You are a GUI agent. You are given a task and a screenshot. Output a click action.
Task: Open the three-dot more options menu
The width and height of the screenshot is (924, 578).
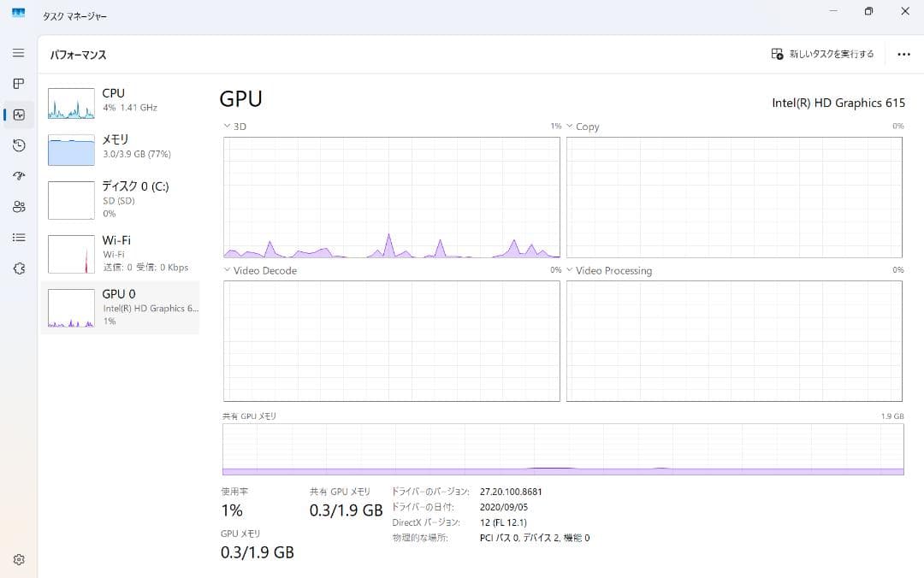click(x=903, y=54)
